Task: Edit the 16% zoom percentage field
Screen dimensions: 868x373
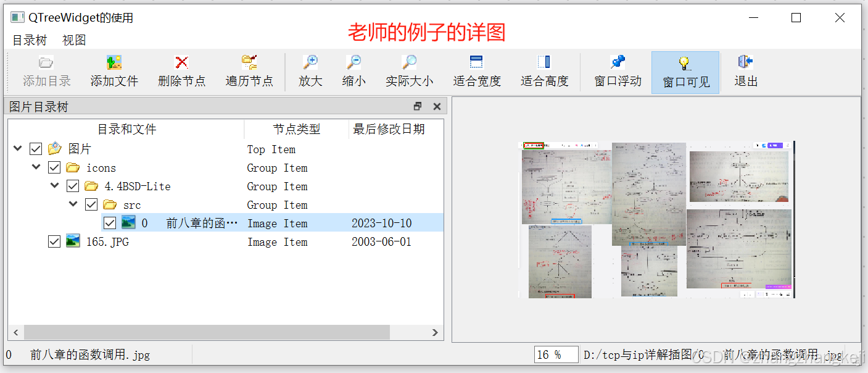Action: pos(556,354)
